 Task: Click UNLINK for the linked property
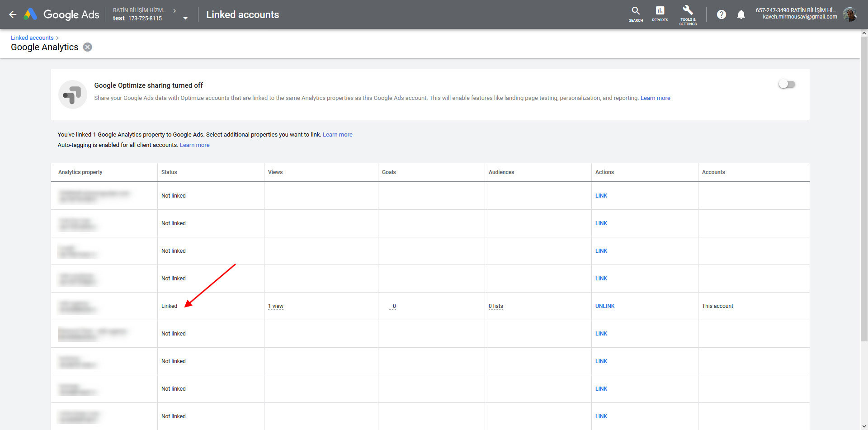point(605,306)
